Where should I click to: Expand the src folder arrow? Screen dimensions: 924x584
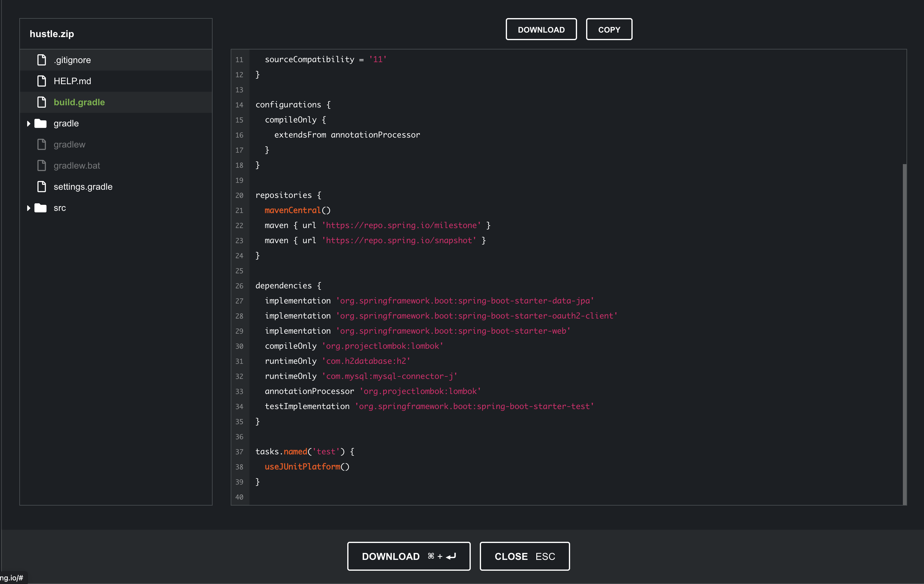(x=28, y=208)
